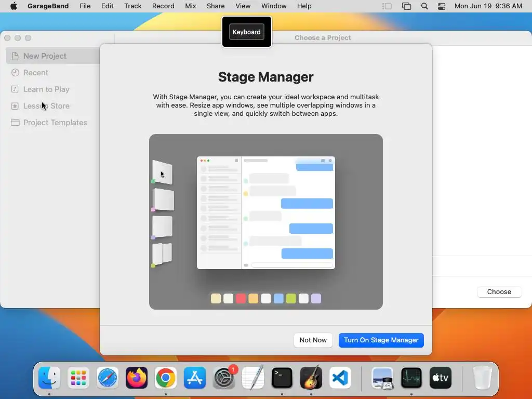The width and height of the screenshot is (532, 399).
Task: Open TextEdit from the Dock
Action: 253,378
